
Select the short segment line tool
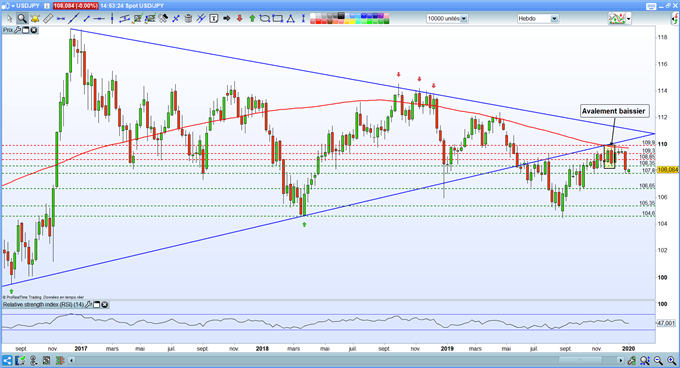point(86,19)
